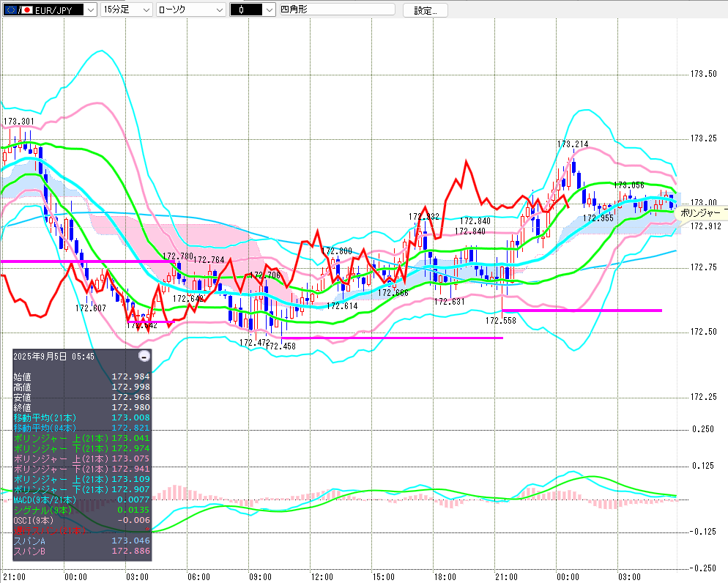Click the 172.764 price label
Viewport: 728px width, 583px height.
pyautogui.click(x=209, y=260)
